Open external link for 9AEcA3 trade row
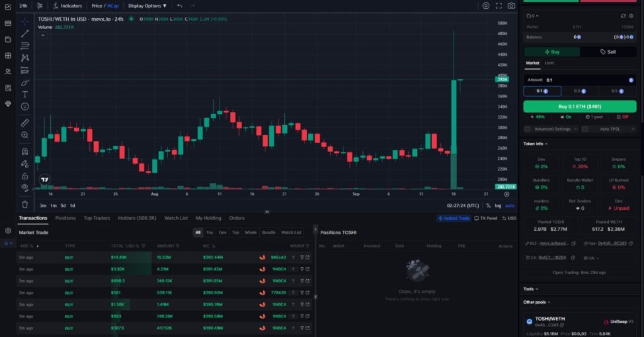Viewport: 644px width, 337px height. [307, 257]
